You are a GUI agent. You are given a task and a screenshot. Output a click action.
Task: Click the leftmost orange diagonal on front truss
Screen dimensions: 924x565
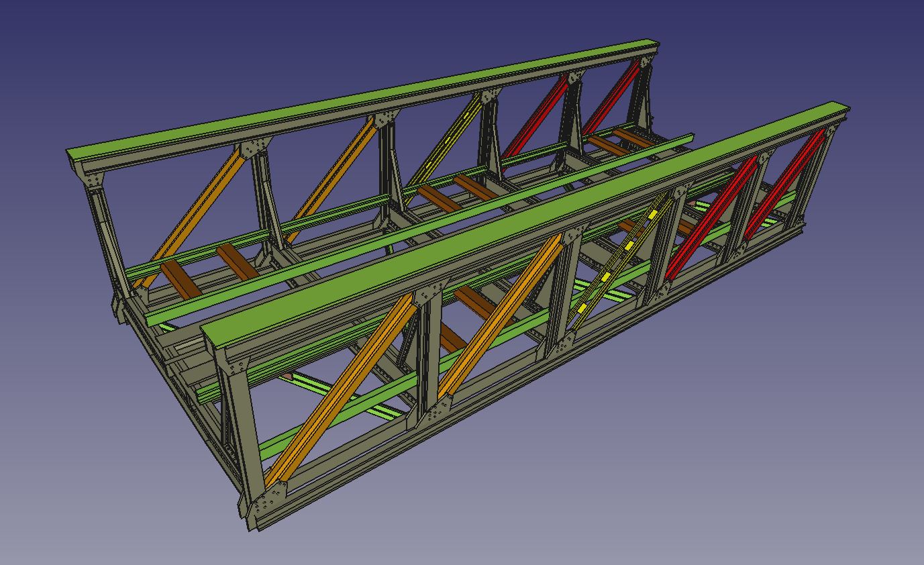[x=342, y=388]
